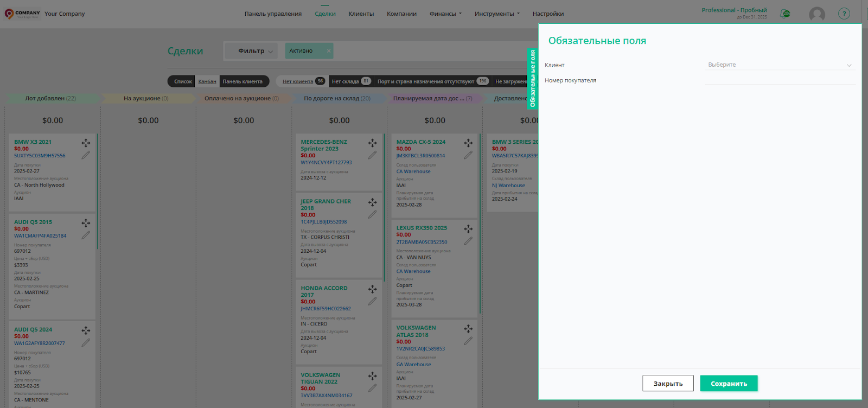
Task: Click the company logo icon
Action: [22, 14]
